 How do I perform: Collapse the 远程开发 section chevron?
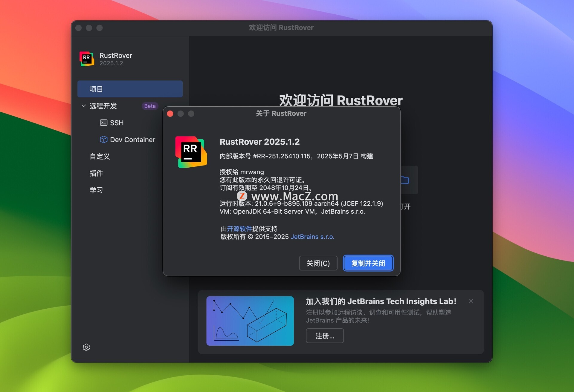[84, 106]
